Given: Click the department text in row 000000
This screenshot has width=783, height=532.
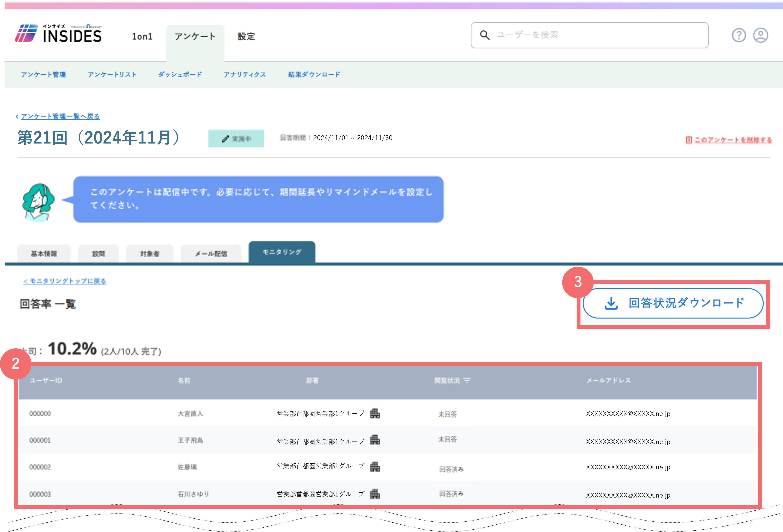Looking at the screenshot, I should click(x=320, y=413).
